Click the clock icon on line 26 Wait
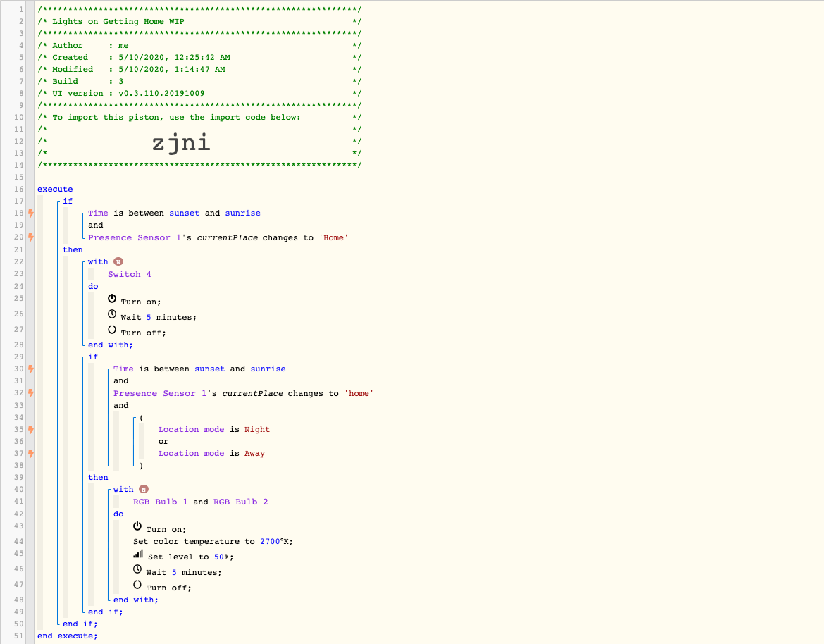Viewport: 830px width, 644px height. tap(112, 314)
